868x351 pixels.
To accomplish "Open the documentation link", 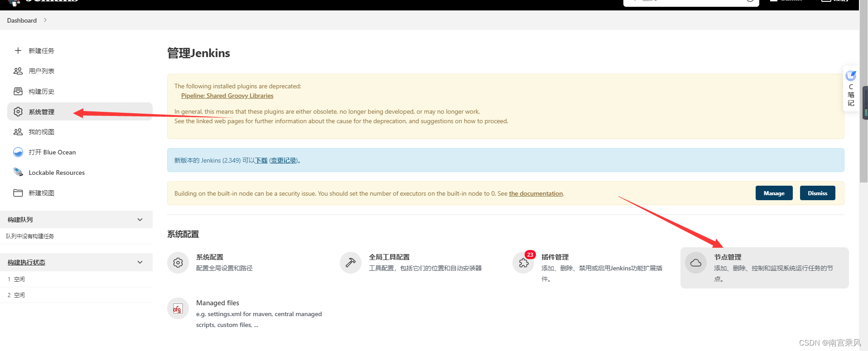I will click(536, 193).
